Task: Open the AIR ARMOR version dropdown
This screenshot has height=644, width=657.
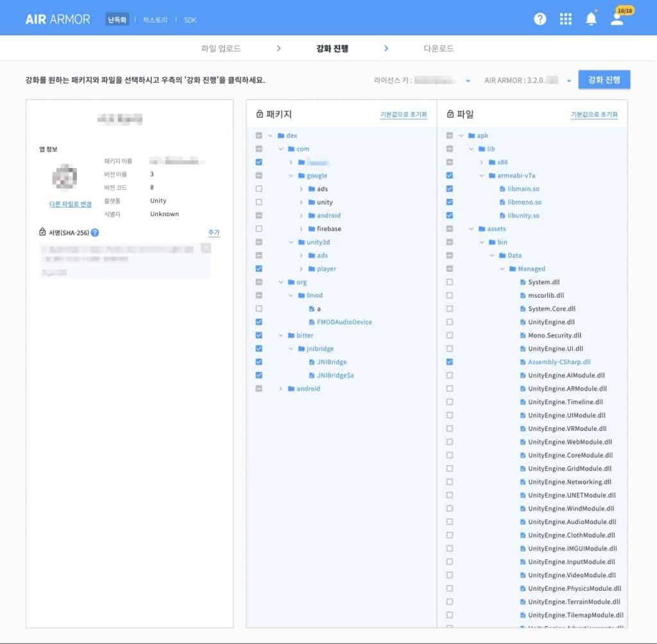Action: pyautogui.click(x=568, y=81)
